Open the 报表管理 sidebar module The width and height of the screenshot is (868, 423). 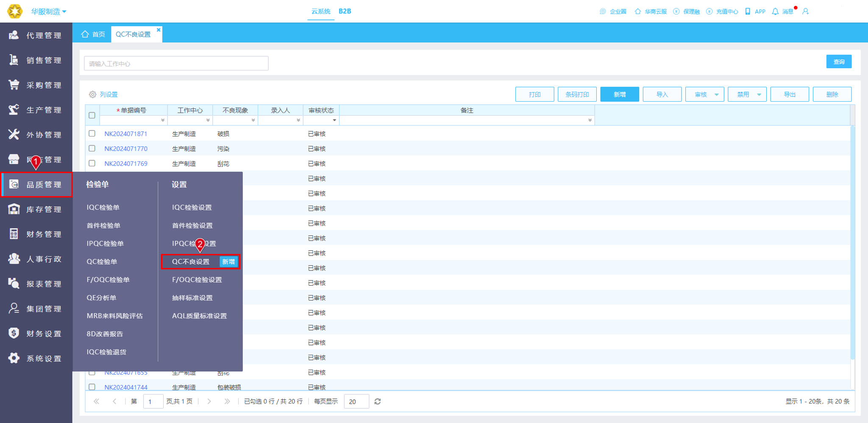pos(36,284)
